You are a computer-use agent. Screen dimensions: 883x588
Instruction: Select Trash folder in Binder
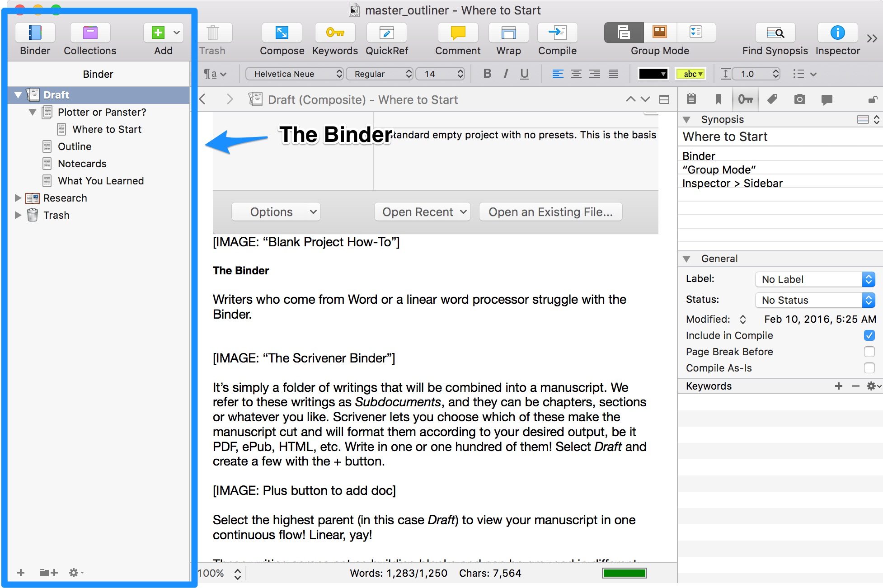[56, 215]
